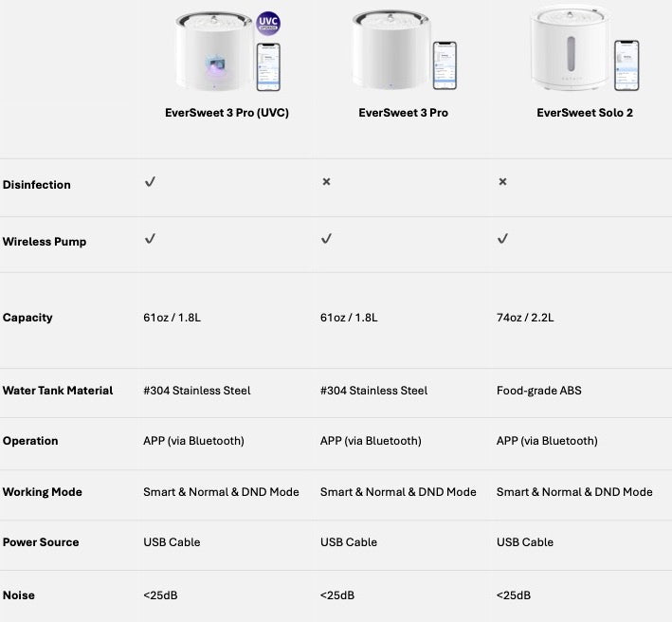This screenshot has height=622, width=672.
Task: Click Disinfection cross for EverSweet 3 Pro
Action: 326,181
